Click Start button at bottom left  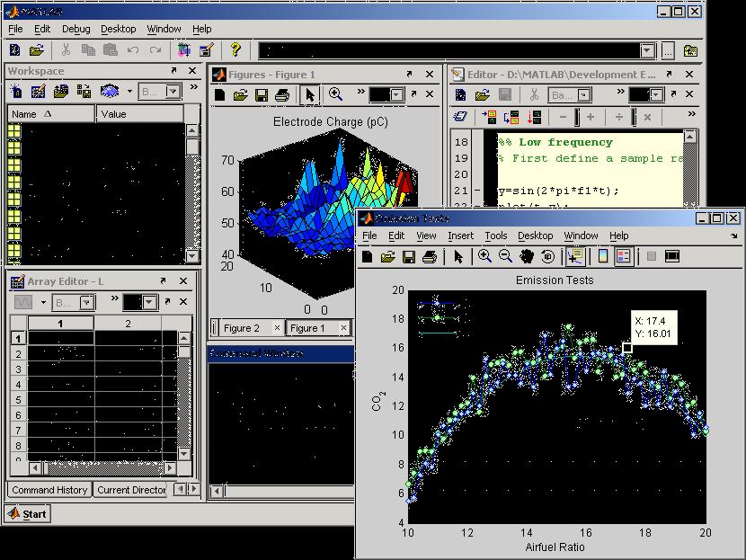point(28,514)
